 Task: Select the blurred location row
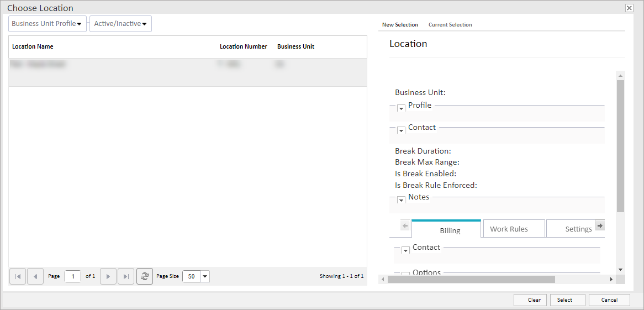(188, 72)
